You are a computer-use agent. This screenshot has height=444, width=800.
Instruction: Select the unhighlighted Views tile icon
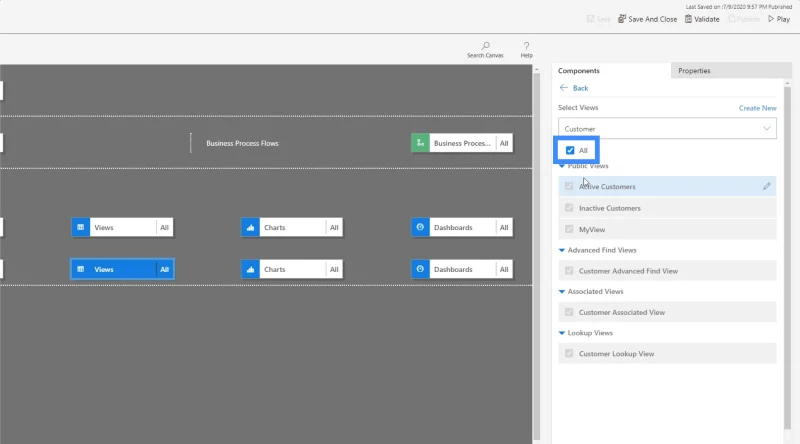81,228
